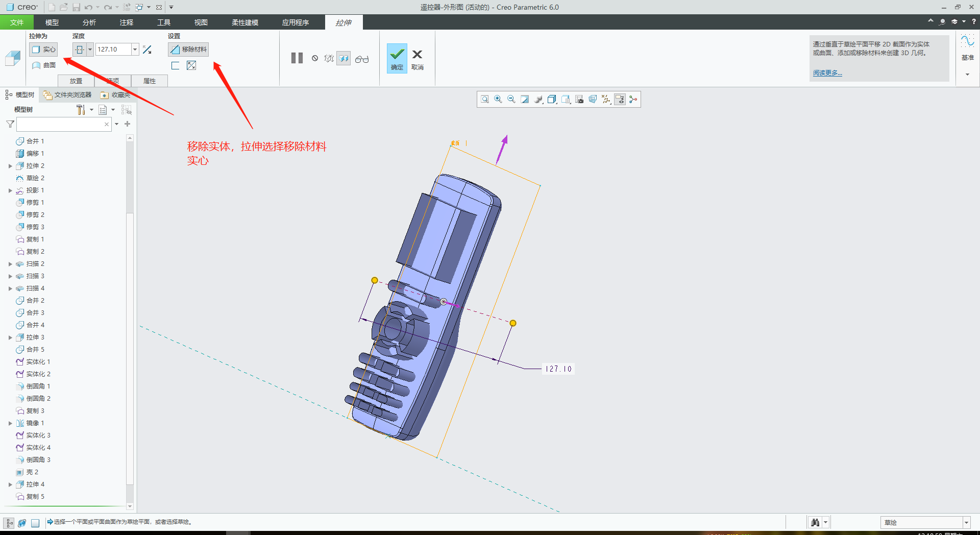The width and height of the screenshot is (980, 535).
Task: Open the depth type dropdown arrow
Action: 90,50
